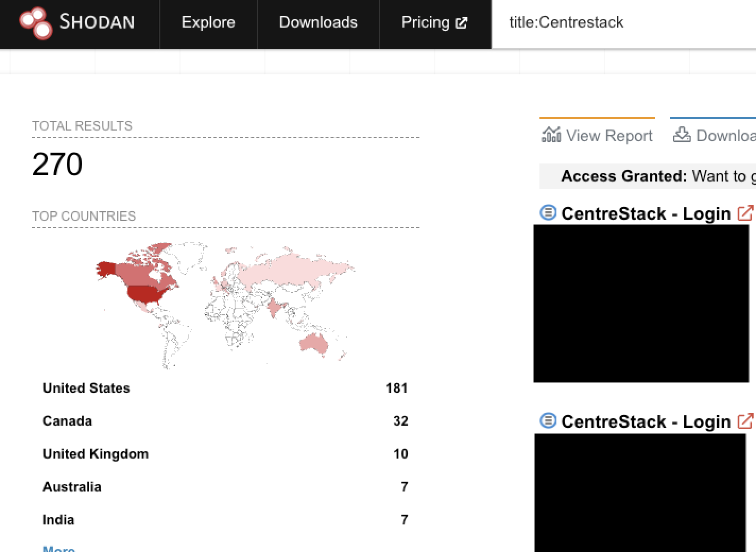Click the Shodan logo icon
The image size is (756, 552).
[x=36, y=23]
